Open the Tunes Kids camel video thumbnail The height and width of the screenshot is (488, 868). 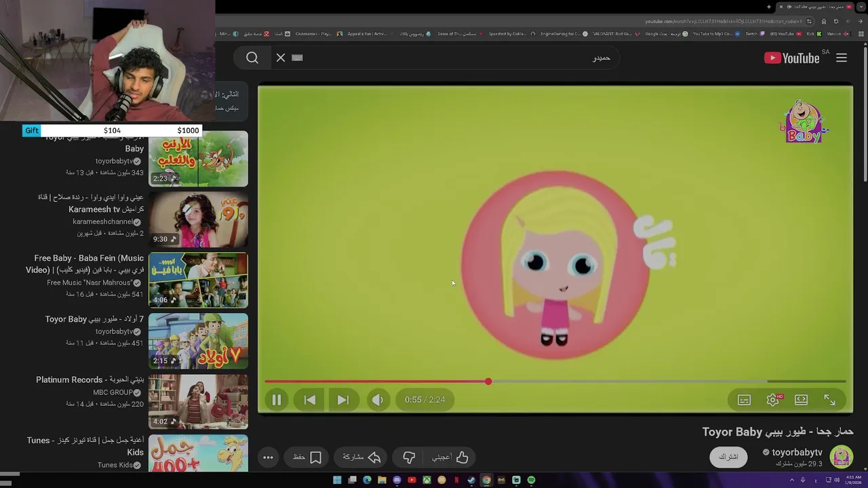(x=198, y=453)
